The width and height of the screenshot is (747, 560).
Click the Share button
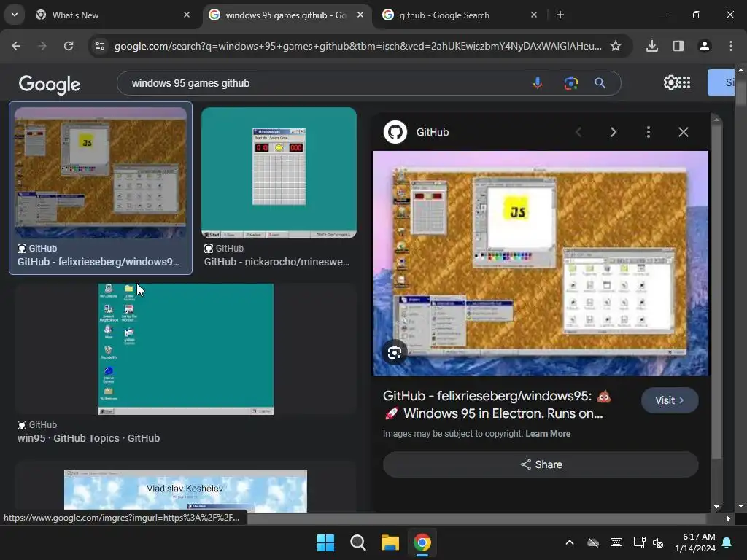pos(541,464)
